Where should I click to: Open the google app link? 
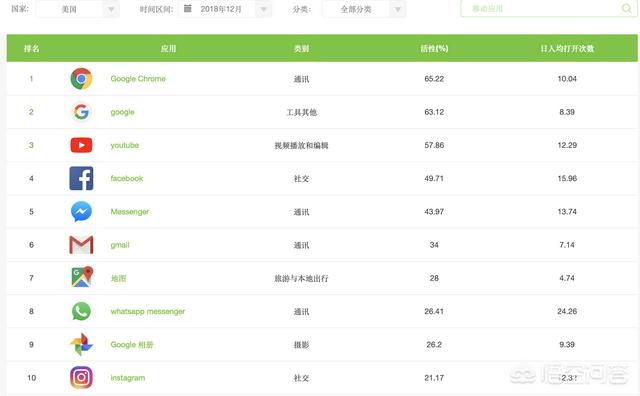pyautogui.click(x=122, y=112)
